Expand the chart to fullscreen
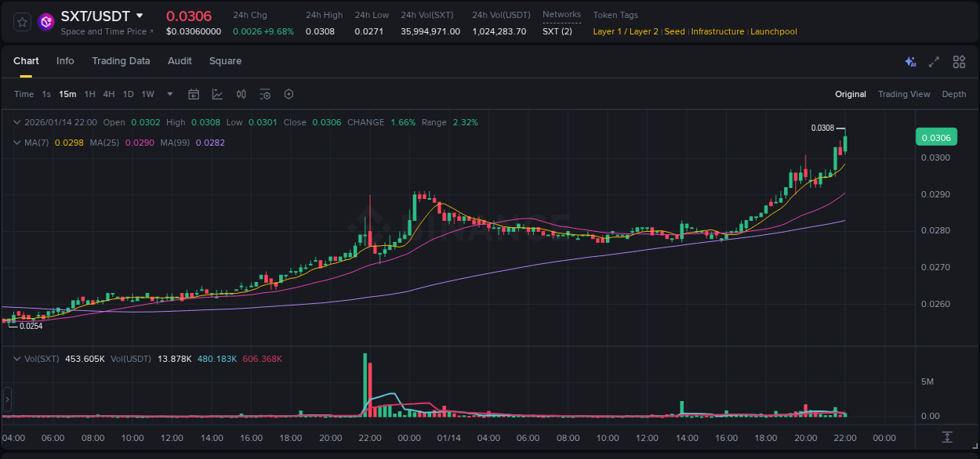This screenshot has height=459, width=980. click(933, 61)
